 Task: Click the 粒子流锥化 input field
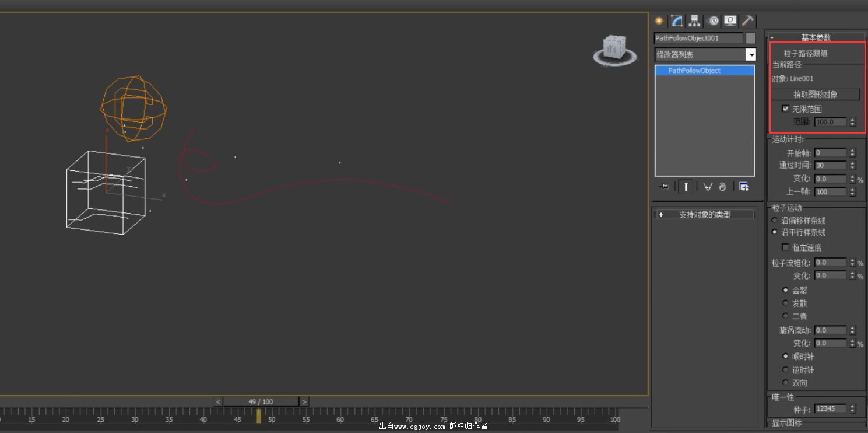pyautogui.click(x=831, y=263)
